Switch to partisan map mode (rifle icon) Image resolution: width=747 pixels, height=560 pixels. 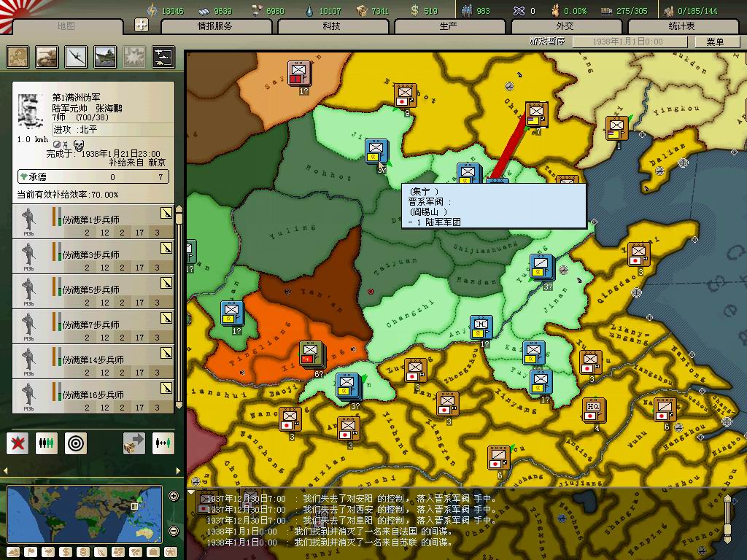pos(101,553)
